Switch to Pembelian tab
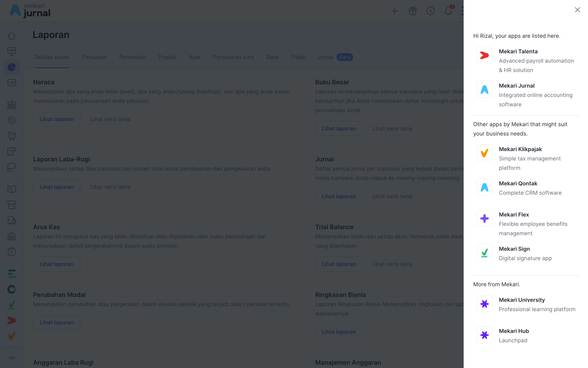This screenshot has height=368, width=588. 132,57
